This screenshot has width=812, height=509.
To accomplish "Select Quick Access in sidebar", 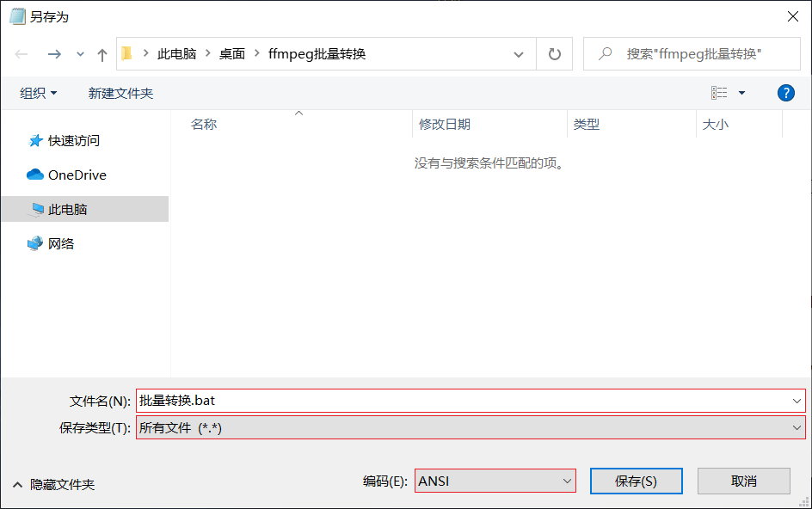I will (x=73, y=140).
